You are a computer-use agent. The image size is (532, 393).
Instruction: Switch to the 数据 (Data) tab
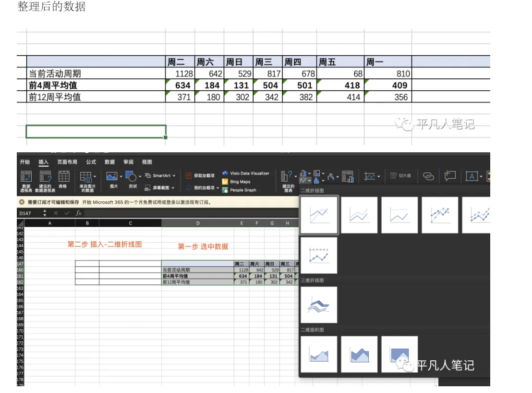[109, 162]
